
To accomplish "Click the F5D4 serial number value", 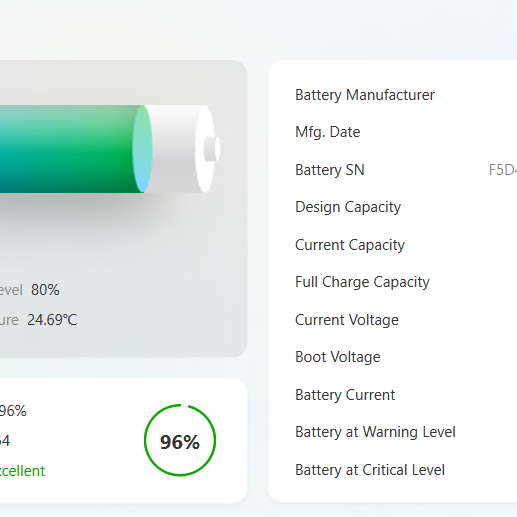I will (503, 170).
